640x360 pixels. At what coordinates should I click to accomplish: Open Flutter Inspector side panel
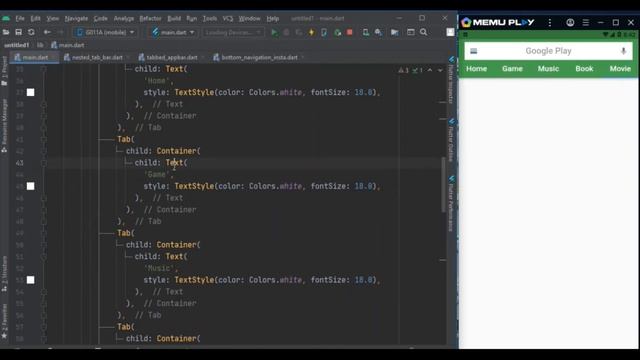pos(451,80)
